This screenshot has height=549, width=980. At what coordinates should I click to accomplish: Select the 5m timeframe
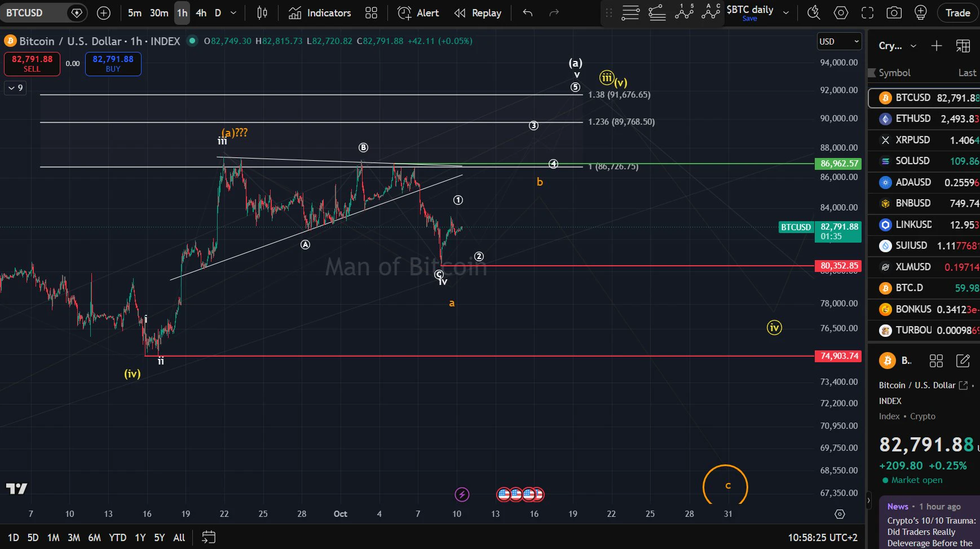(135, 13)
